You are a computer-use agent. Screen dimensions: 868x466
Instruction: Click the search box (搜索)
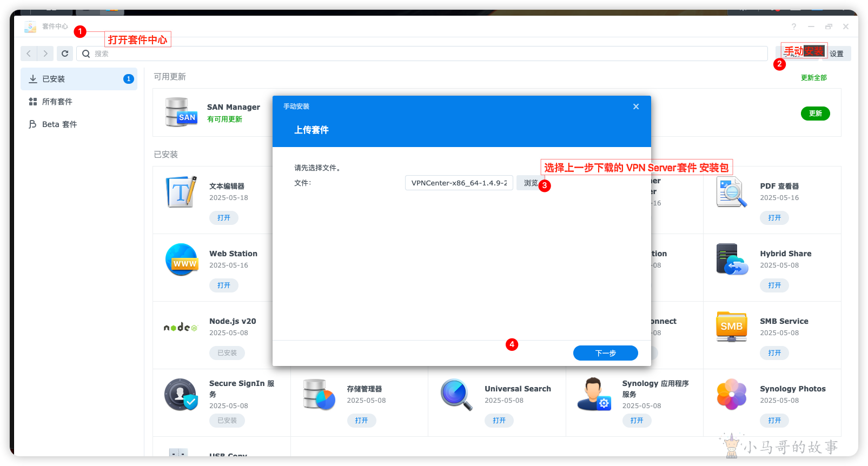click(x=422, y=54)
